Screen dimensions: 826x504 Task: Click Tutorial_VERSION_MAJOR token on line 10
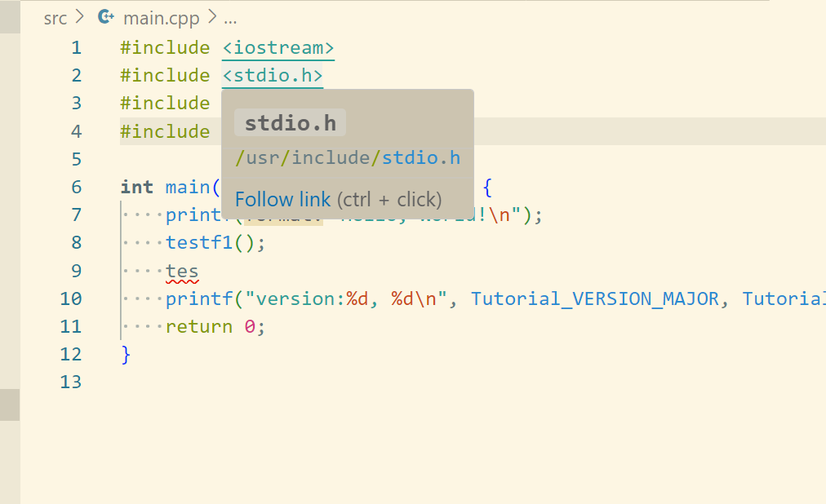click(595, 298)
